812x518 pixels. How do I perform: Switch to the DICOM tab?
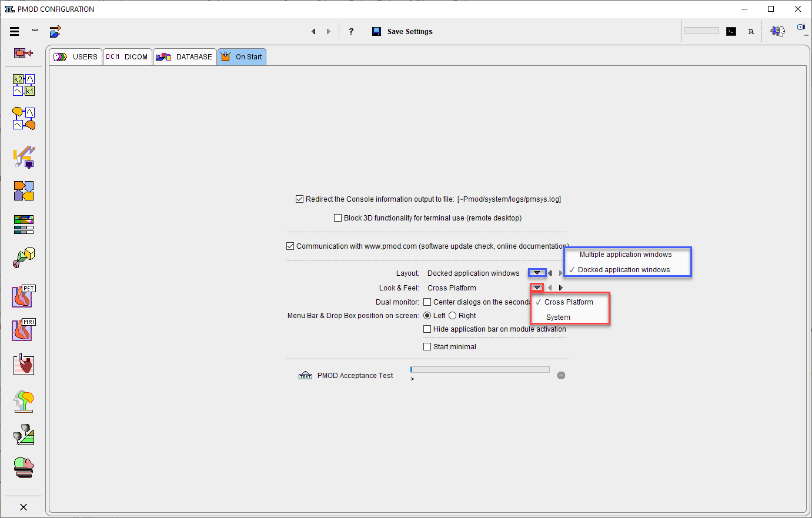click(x=127, y=57)
